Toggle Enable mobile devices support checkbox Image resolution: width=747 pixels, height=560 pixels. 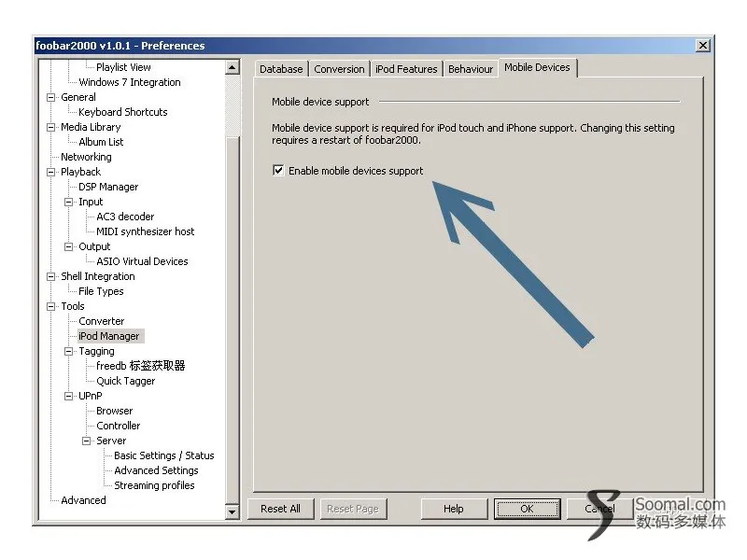coord(278,171)
